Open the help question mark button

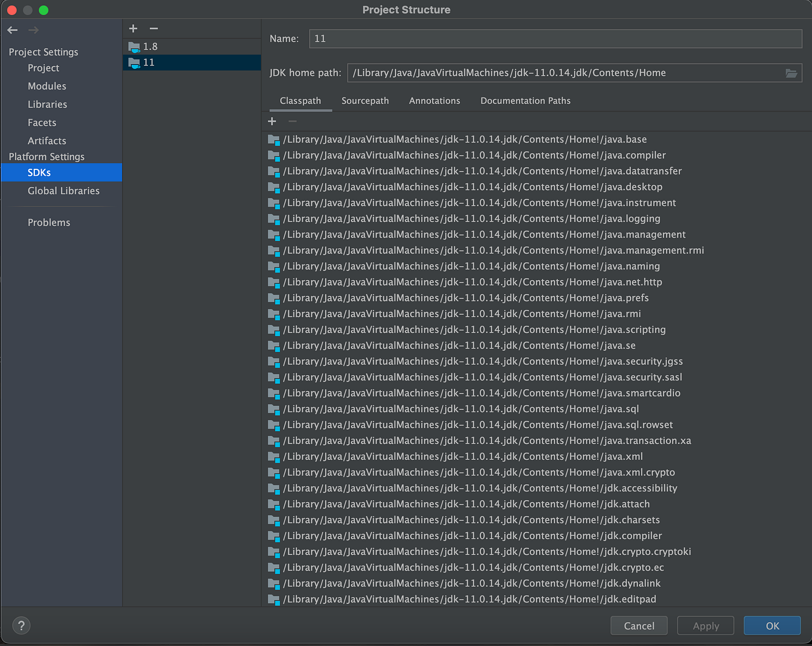coord(21,626)
